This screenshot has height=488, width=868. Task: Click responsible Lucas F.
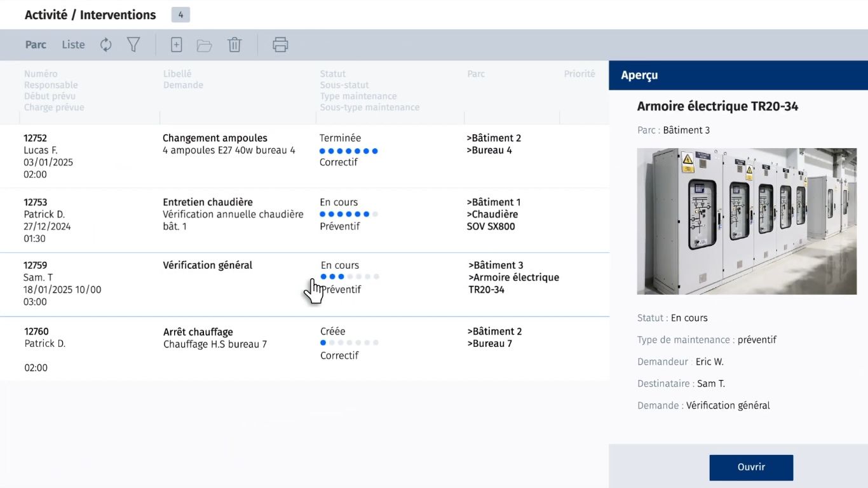[x=41, y=150]
